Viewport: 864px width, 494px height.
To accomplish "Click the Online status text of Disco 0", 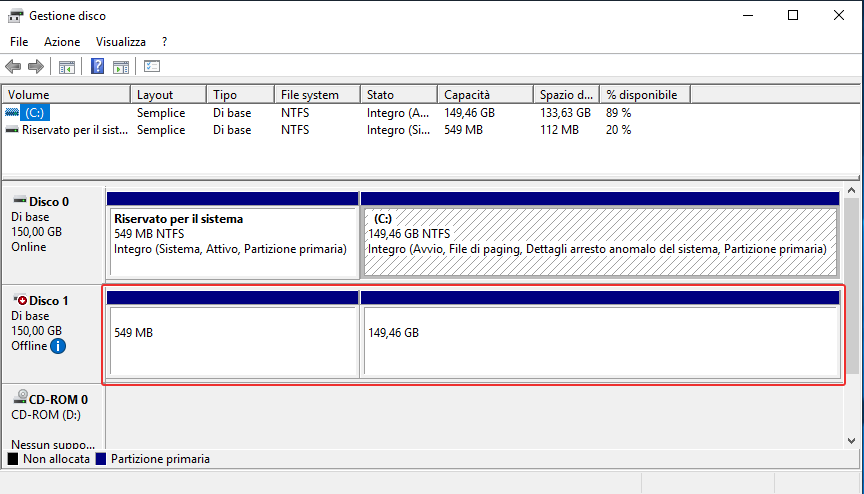I will 29,247.
